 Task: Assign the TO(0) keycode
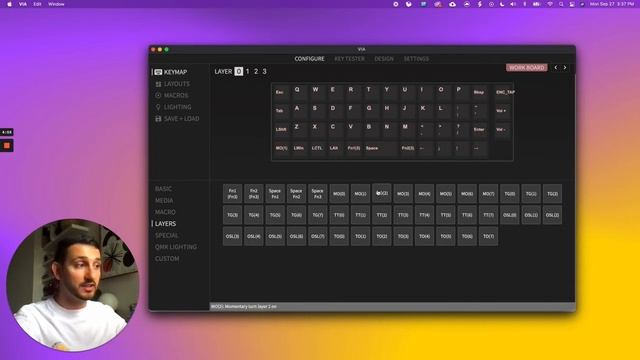[339, 236]
